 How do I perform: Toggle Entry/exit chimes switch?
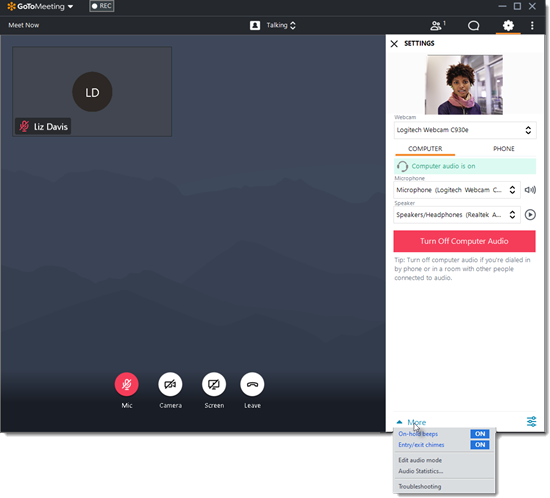click(479, 445)
